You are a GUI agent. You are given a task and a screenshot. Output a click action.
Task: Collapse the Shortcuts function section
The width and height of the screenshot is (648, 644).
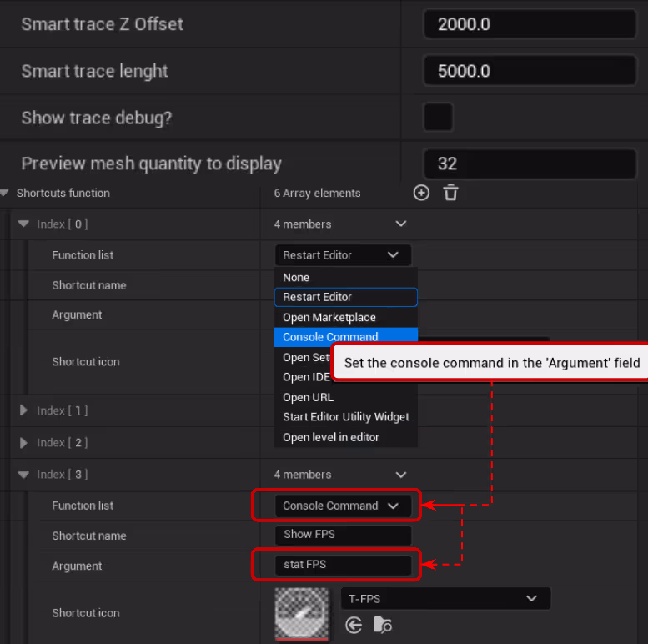[x=4, y=193]
